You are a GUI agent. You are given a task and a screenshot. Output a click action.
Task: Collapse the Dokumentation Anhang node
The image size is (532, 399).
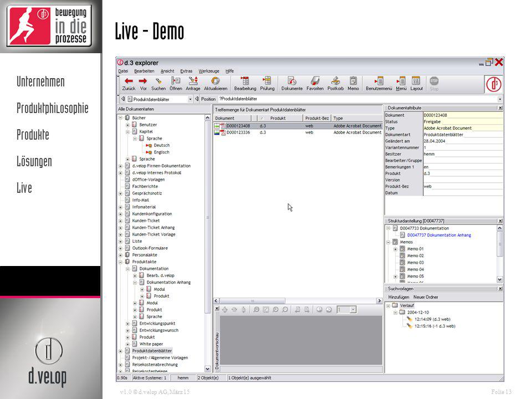click(x=135, y=282)
